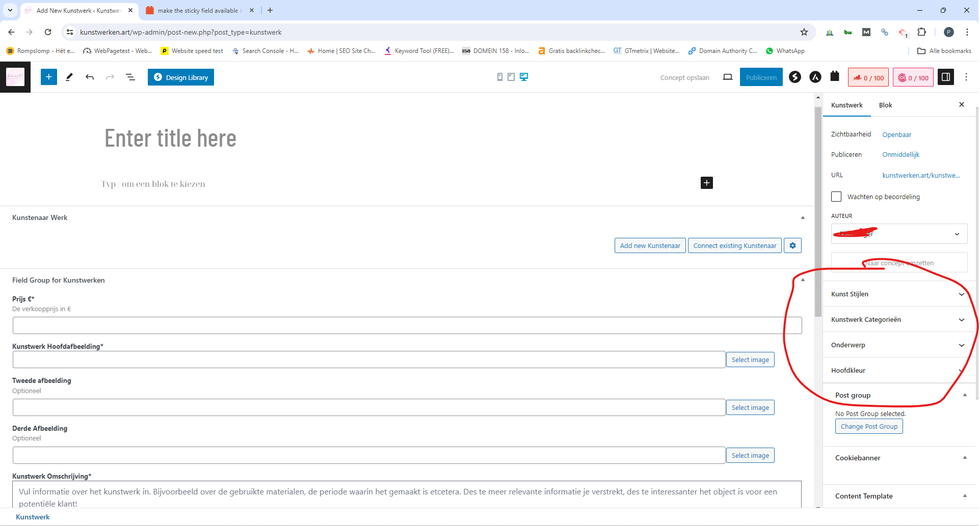This screenshot has width=980, height=526.
Task: Tick the Wachten op beoordeling checkbox
Action: pyautogui.click(x=836, y=197)
